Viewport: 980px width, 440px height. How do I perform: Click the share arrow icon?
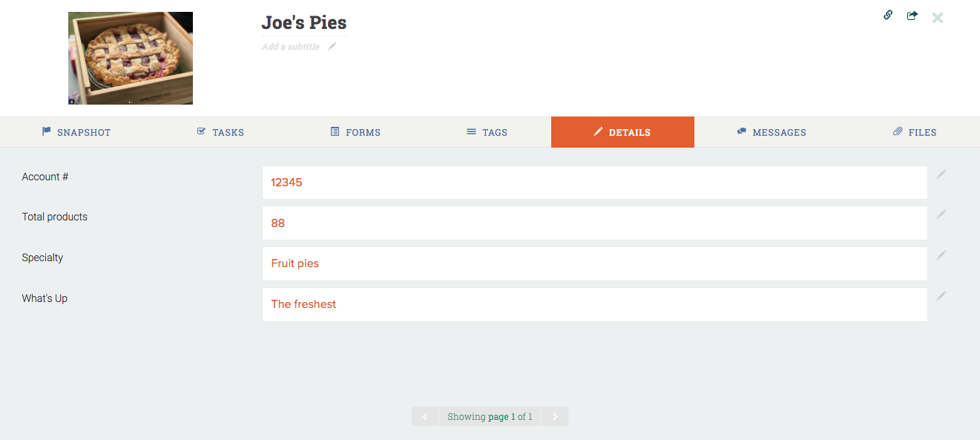pyautogui.click(x=912, y=15)
